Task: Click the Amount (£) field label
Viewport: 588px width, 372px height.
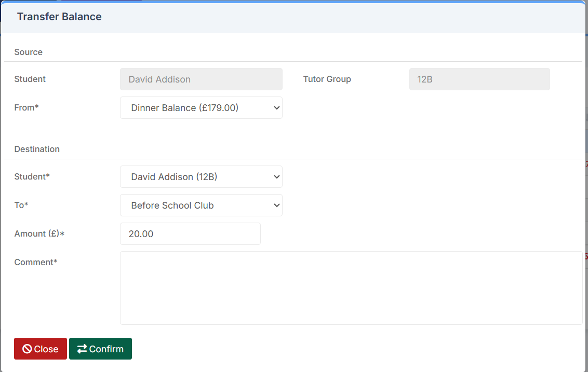Action: [x=39, y=233]
